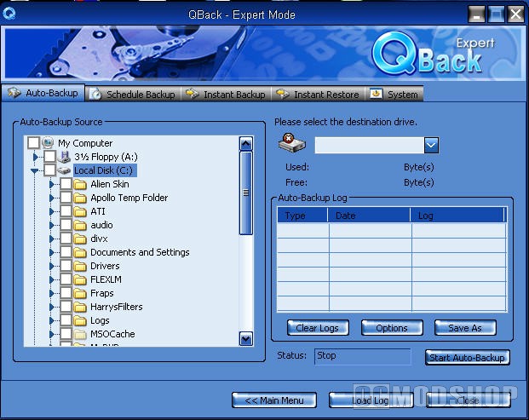Select the divx folder checkbox

(66, 239)
